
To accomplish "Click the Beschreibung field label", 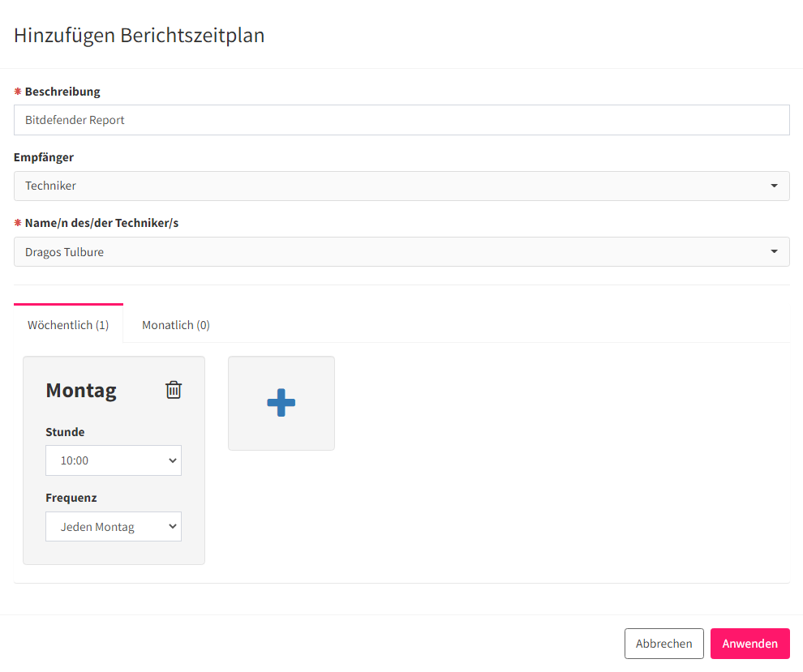I will [62, 92].
